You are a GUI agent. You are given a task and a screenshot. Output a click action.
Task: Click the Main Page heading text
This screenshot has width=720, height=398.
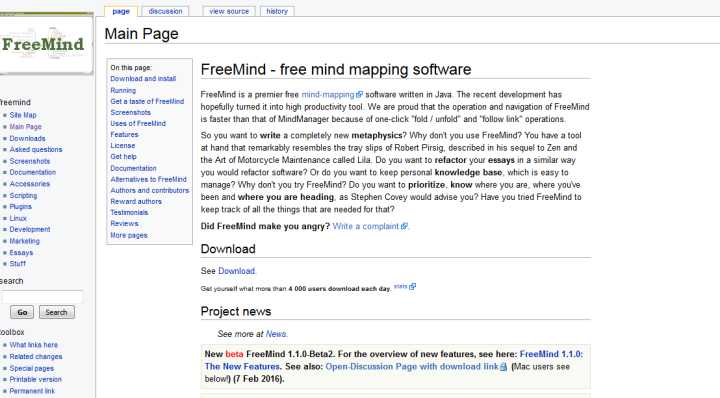[141, 34]
